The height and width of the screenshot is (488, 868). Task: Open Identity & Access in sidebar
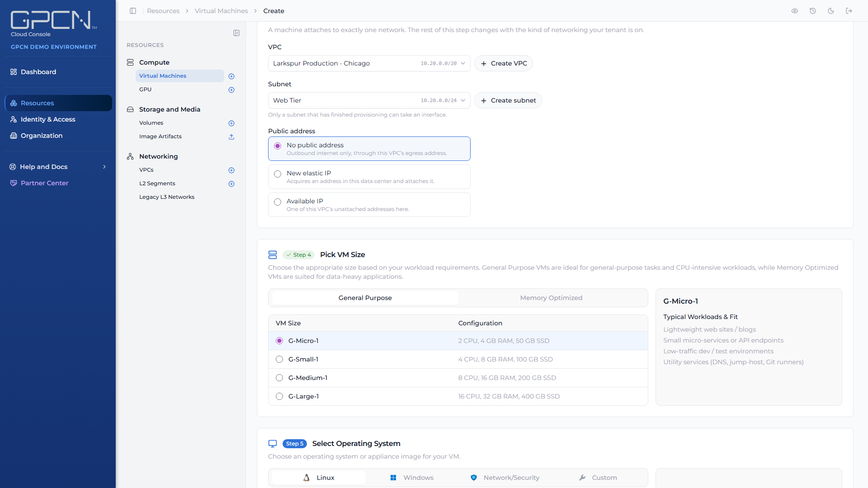pyautogui.click(x=58, y=119)
